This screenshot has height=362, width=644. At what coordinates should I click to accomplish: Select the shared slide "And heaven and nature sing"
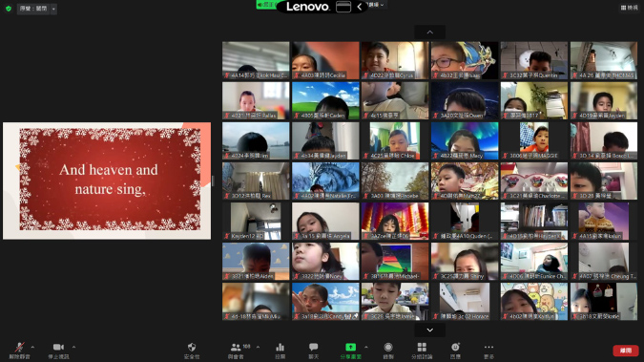click(107, 181)
